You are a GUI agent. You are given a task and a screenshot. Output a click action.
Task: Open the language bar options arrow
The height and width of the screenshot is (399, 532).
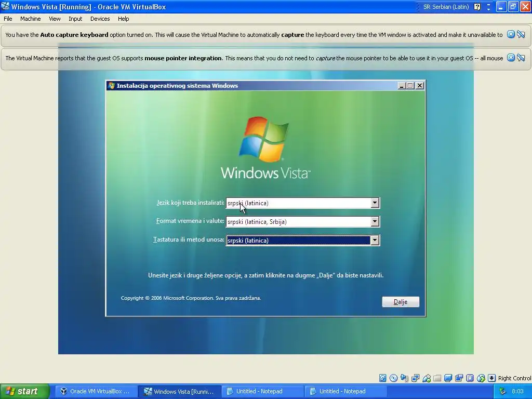click(x=488, y=9)
